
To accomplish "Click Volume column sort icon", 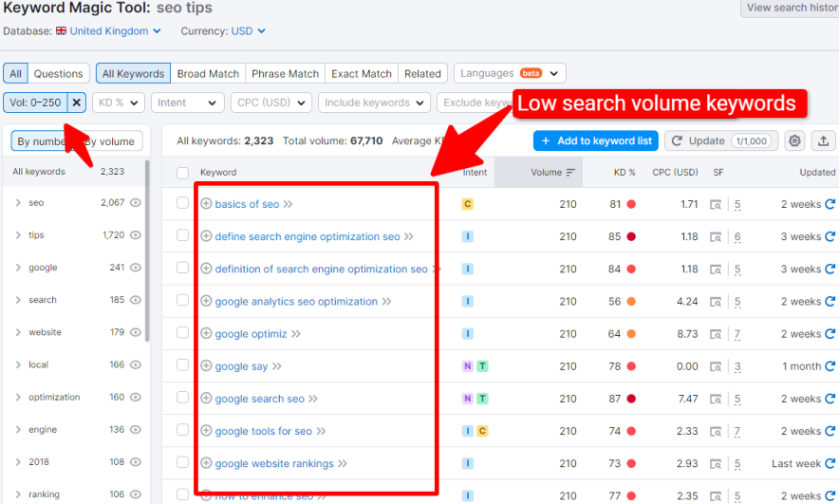I will (570, 173).
